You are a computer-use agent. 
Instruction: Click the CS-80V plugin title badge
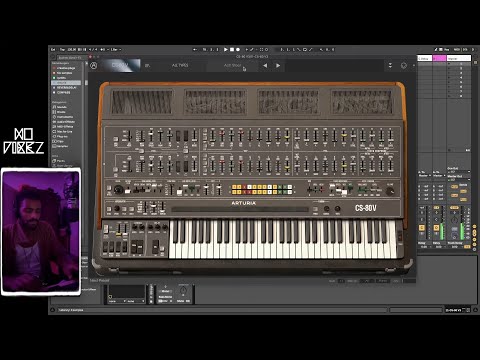point(120,65)
